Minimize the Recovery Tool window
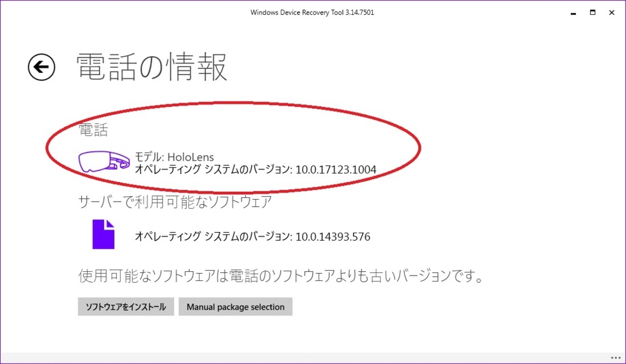626x364 pixels. (573, 13)
